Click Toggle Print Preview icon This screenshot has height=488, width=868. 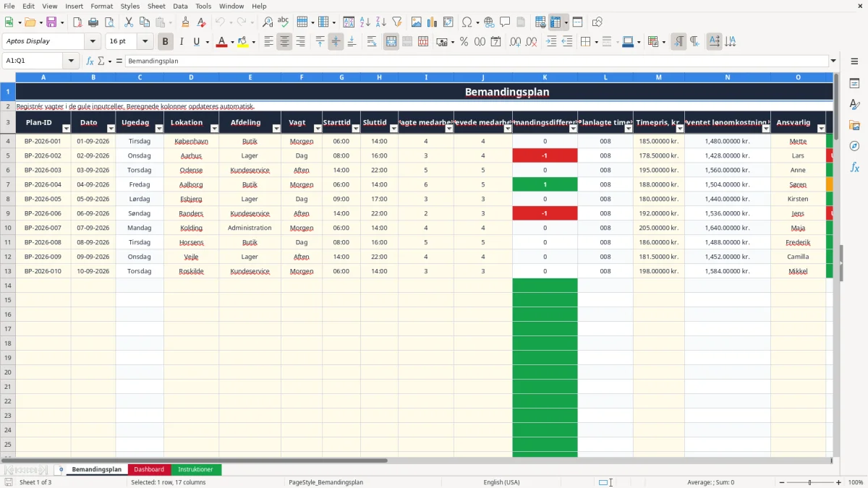click(x=109, y=22)
